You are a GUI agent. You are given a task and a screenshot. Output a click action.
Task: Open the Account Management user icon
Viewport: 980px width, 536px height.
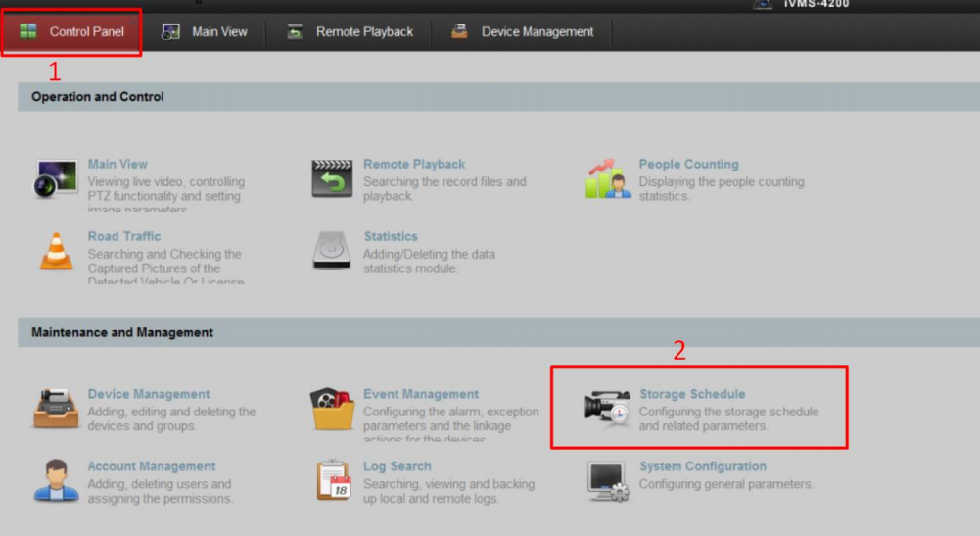[x=56, y=480]
